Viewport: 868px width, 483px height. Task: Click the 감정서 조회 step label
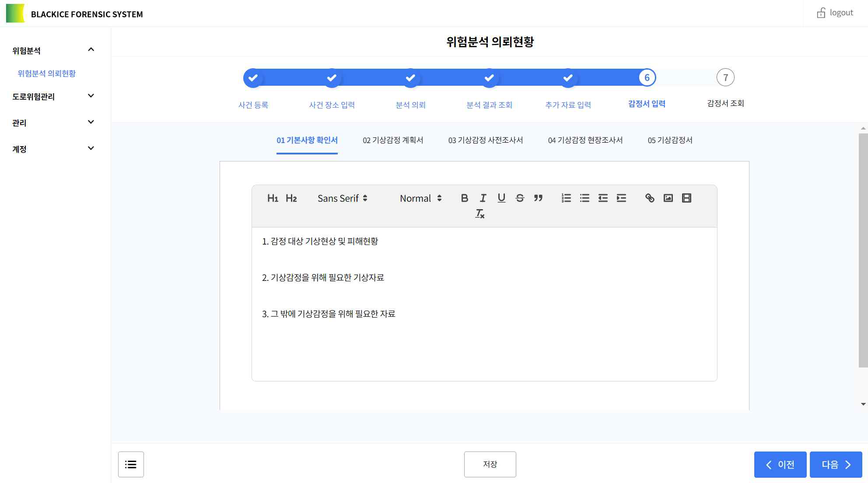point(725,104)
